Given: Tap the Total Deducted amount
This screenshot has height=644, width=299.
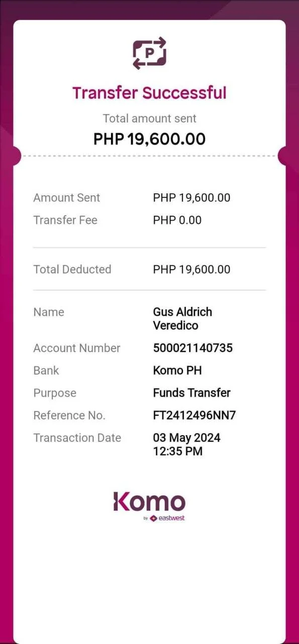Looking at the screenshot, I should [191, 269].
